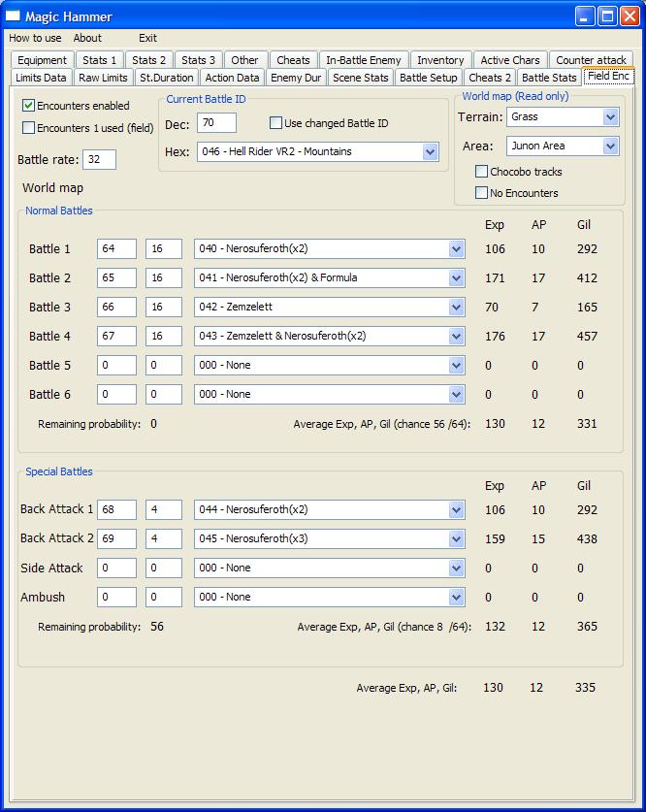The height and width of the screenshot is (812, 646).
Task: Open the Active Chars tab
Action: 510,60
